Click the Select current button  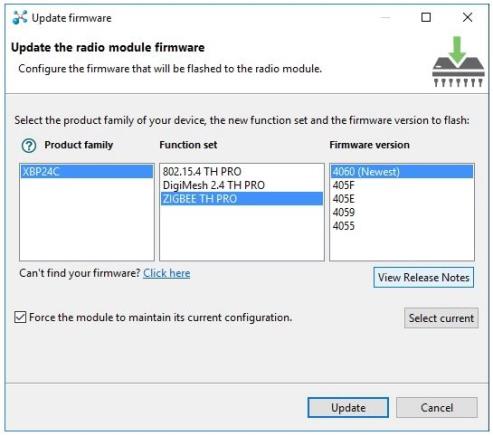coord(441,318)
